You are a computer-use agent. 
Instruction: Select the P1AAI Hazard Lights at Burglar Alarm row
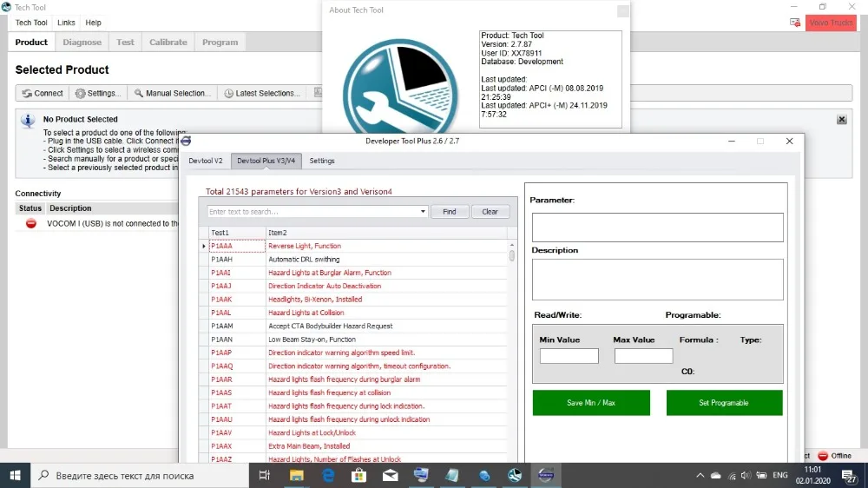click(x=354, y=273)
